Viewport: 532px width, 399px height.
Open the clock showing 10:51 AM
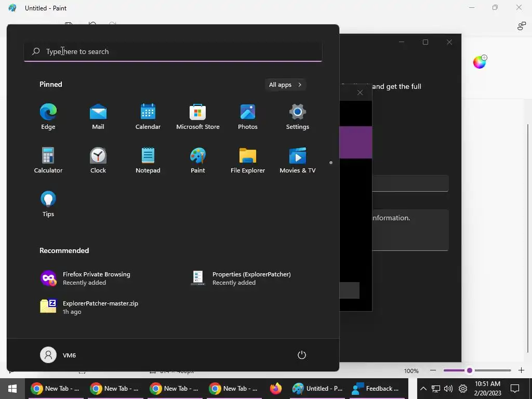[487, 389]
